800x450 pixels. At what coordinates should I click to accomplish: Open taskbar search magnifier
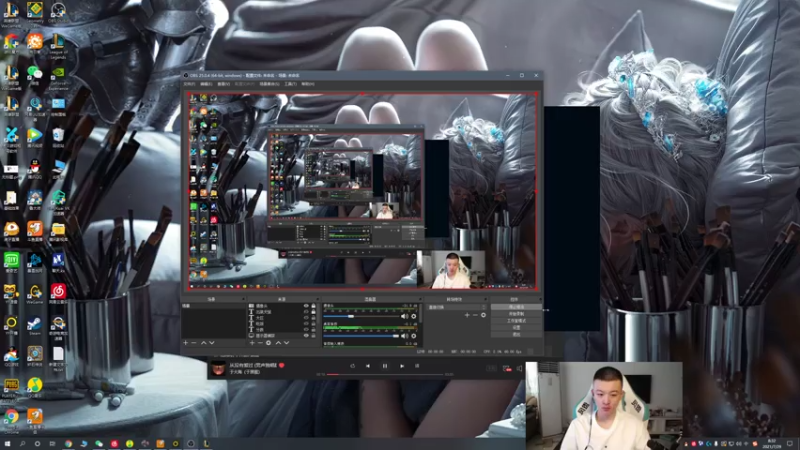(22, 444)
